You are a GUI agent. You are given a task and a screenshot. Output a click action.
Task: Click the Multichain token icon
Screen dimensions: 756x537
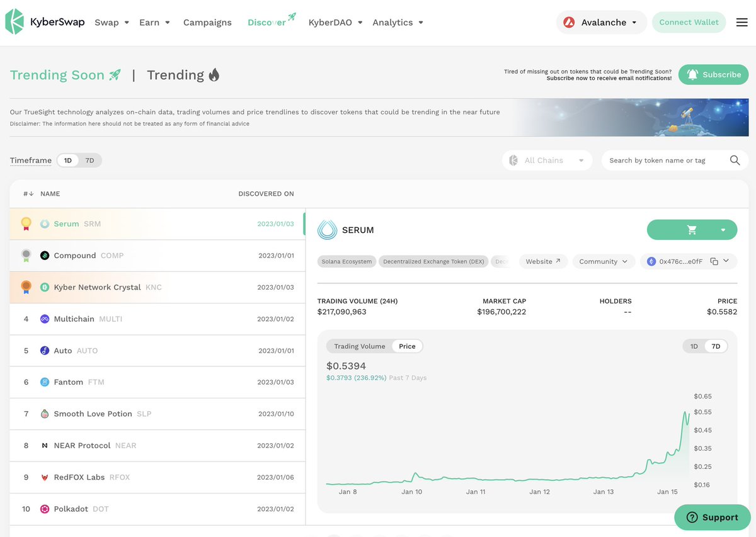pyautogui.click(x=45, y=319)
